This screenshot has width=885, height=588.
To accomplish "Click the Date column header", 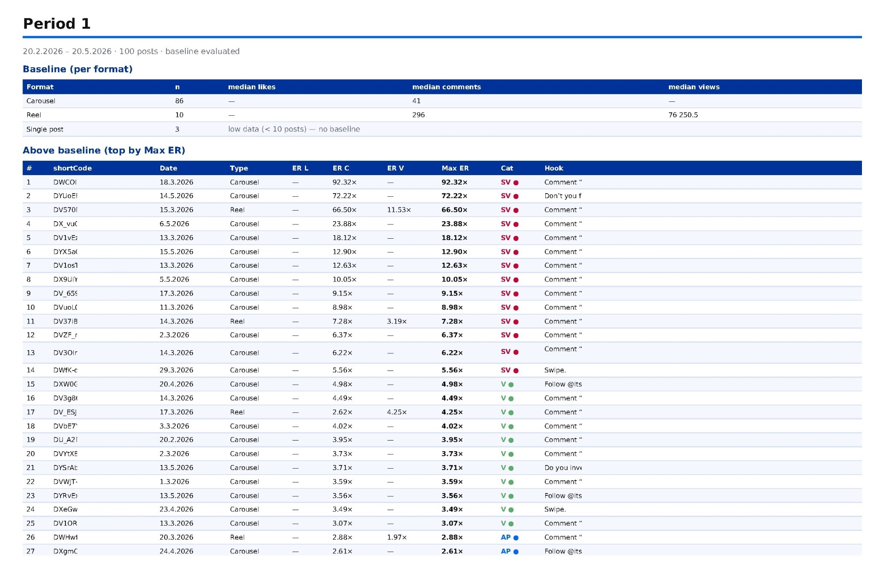I will point(168,168).
